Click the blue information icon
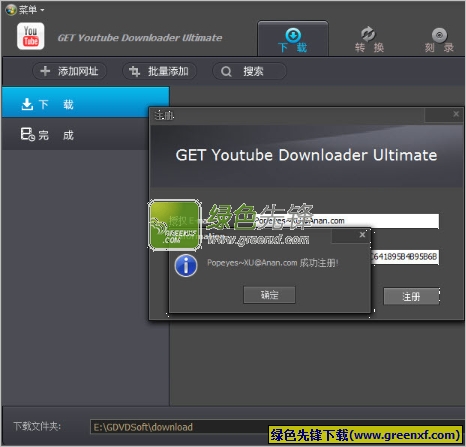This screenshot has height=447, width=466. pyautogui.click(x=186, y=266)
